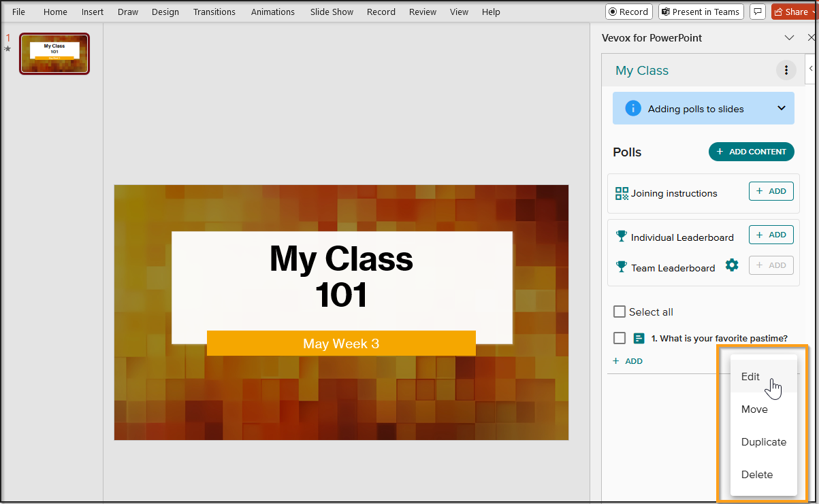
Task: Click the Team Leaderboard label
Action: coord(673,268)
